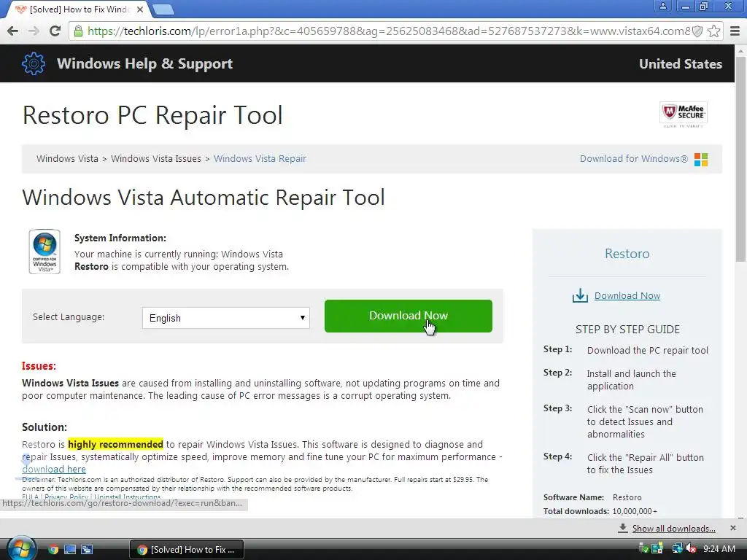
Task: Click the network tray icon
Action: pos(677,548)
